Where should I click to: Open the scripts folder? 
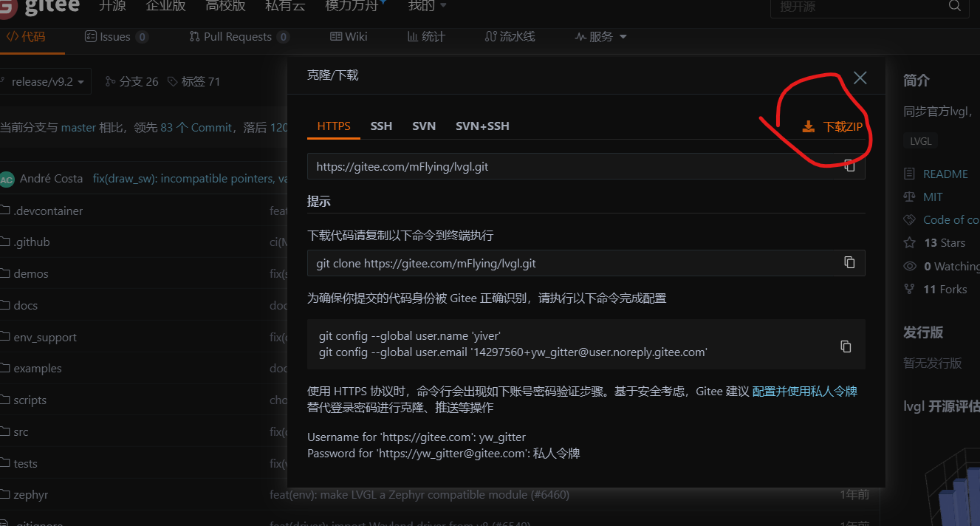pos(30,400)
